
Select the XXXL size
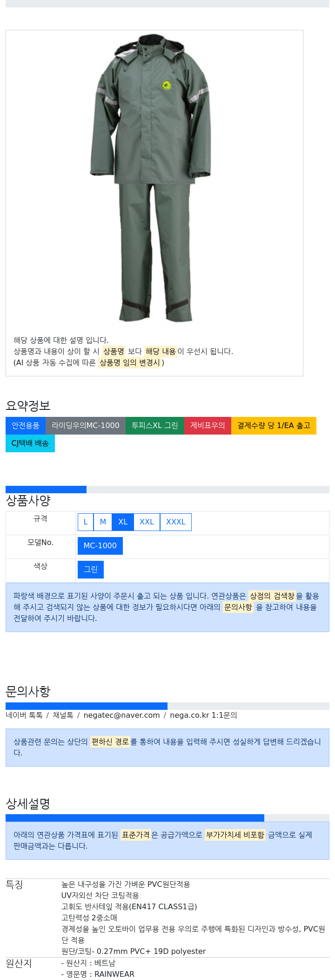(x=176, y=522)
